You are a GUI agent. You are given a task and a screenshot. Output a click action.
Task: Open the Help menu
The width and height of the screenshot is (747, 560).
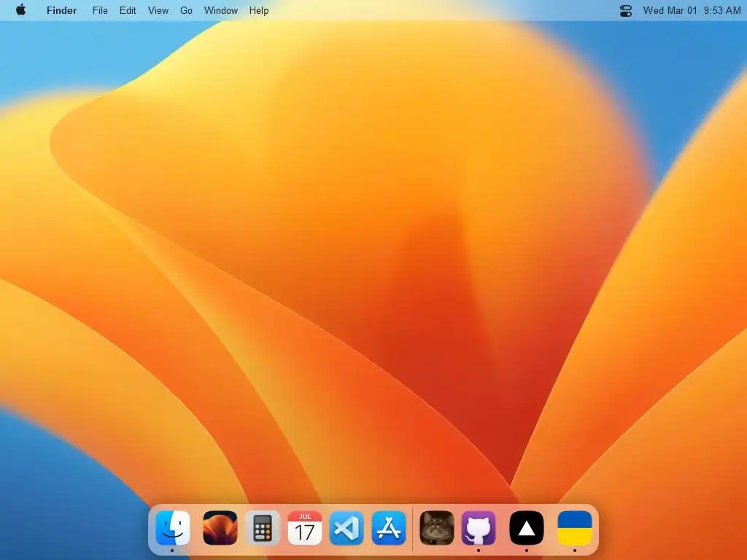pos(259,10)
